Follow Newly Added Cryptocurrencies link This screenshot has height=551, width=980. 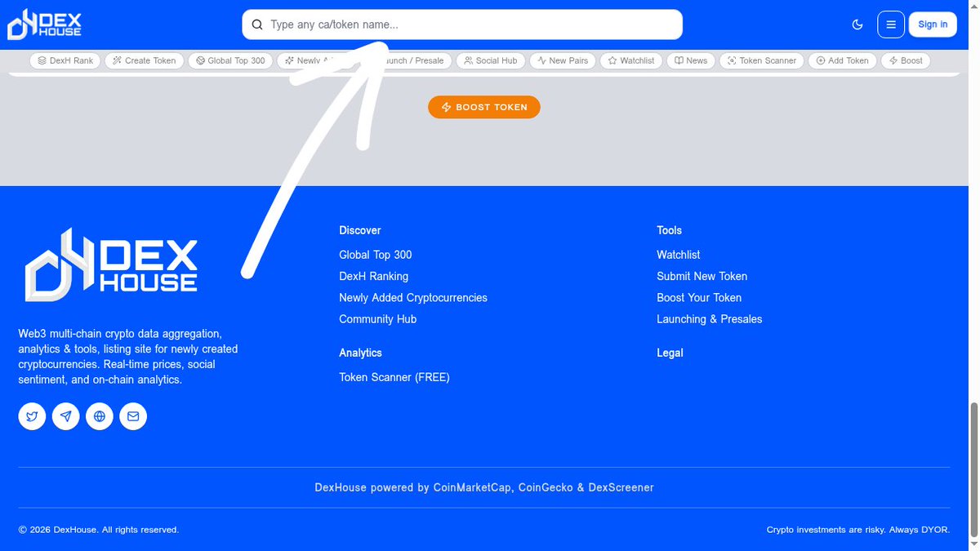coord(413,297)
